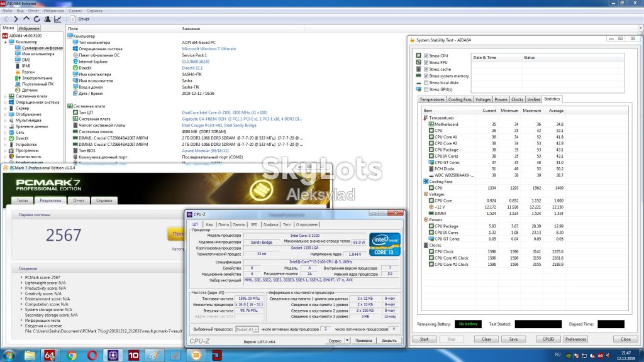Select DMI item in AIDA64 tree
644x362 pixels.
pyautogui.click(x=26, y=60)
